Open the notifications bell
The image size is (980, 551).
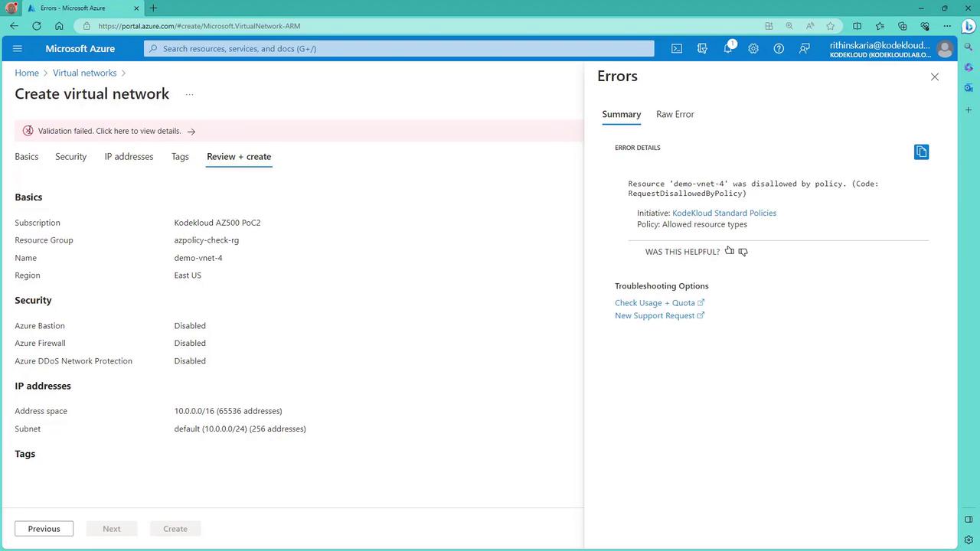[728, 49]
